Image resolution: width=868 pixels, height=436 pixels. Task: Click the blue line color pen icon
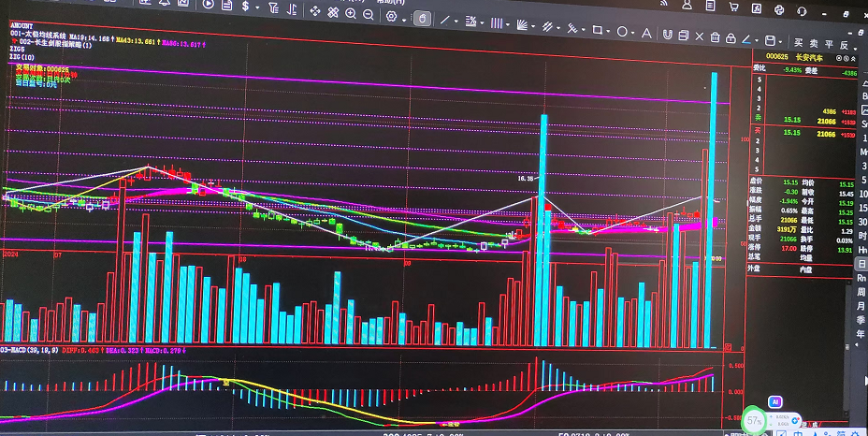(x=746, y=39)
